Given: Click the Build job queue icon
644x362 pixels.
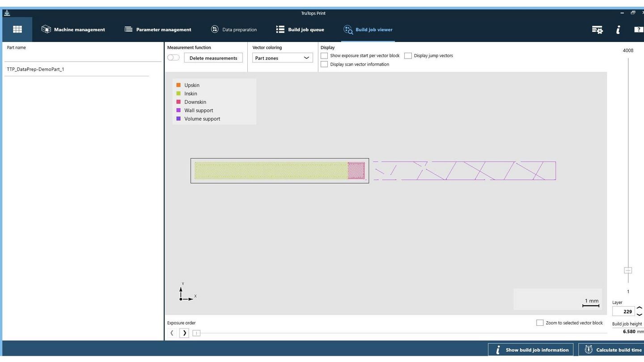Looking at the screenshot, I should tap(280, 29).
